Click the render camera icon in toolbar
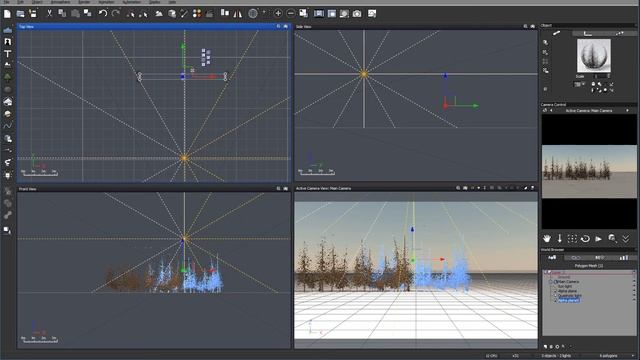Viewport: 640px width, 360px height. click(x=357, y=14)
